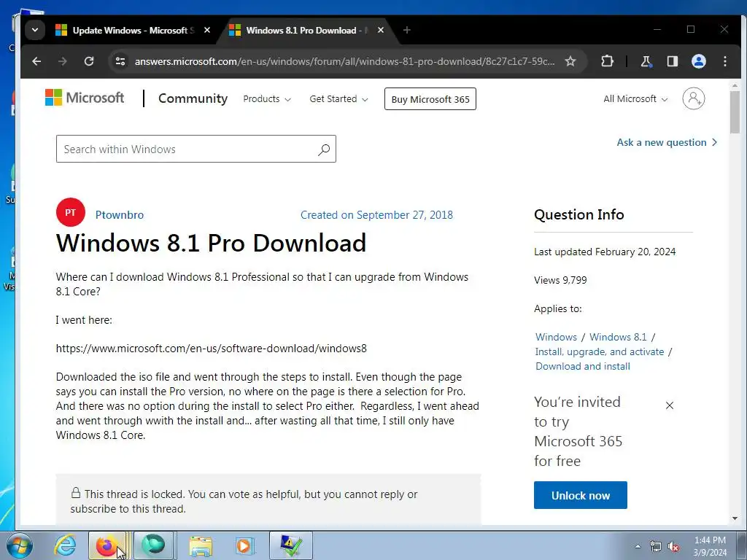
Task: Open Install, upgrade, and activate link
Action: coord(600,351)
